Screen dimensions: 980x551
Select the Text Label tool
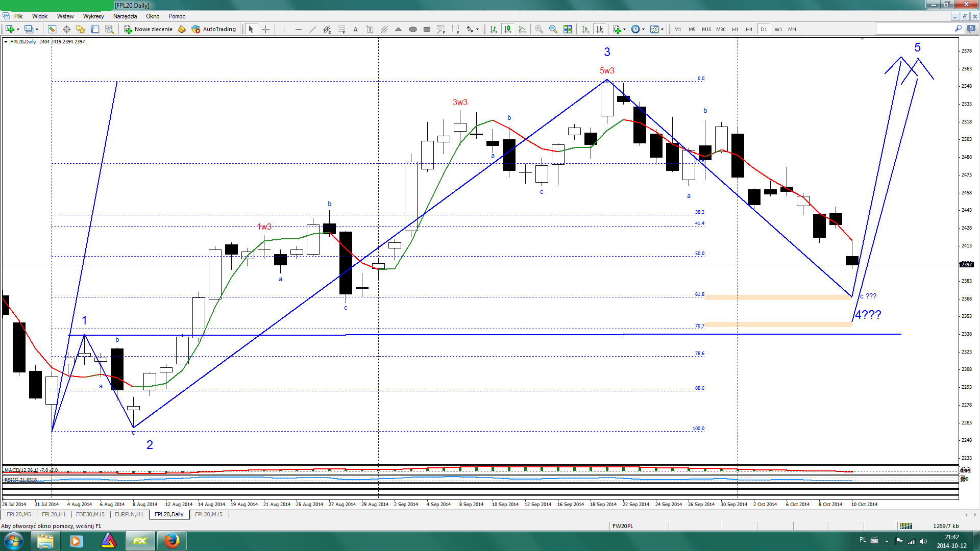pos(370,29)
